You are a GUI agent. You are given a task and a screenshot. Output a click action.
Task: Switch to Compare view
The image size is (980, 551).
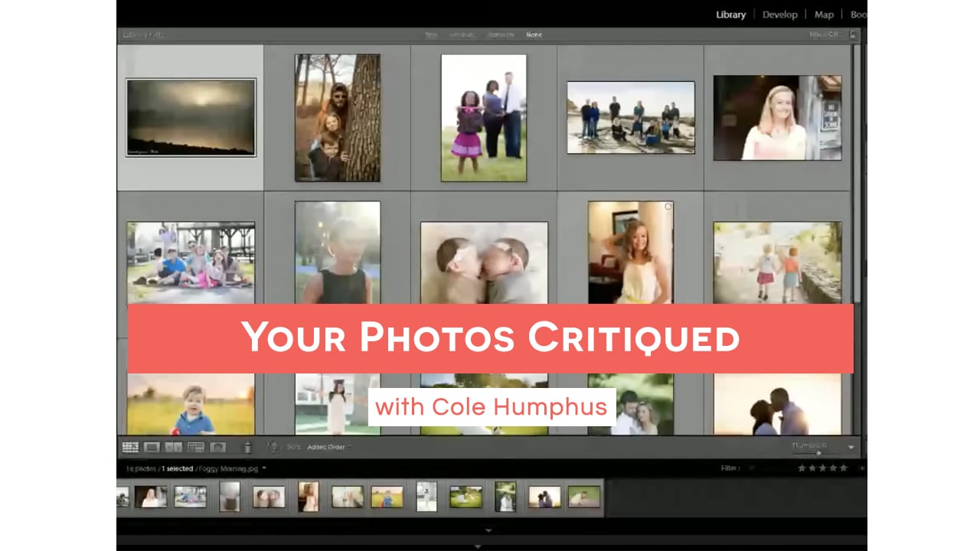coord(173,447)
